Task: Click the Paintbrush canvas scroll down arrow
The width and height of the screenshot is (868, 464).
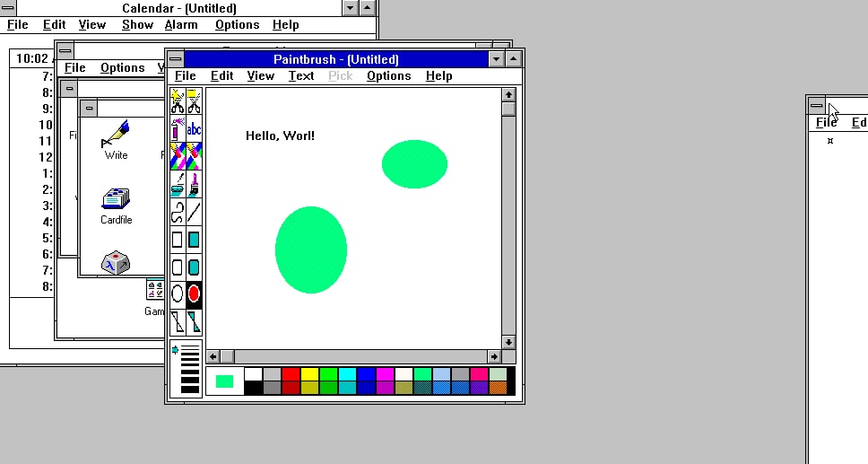Action: tap(508, 342)
